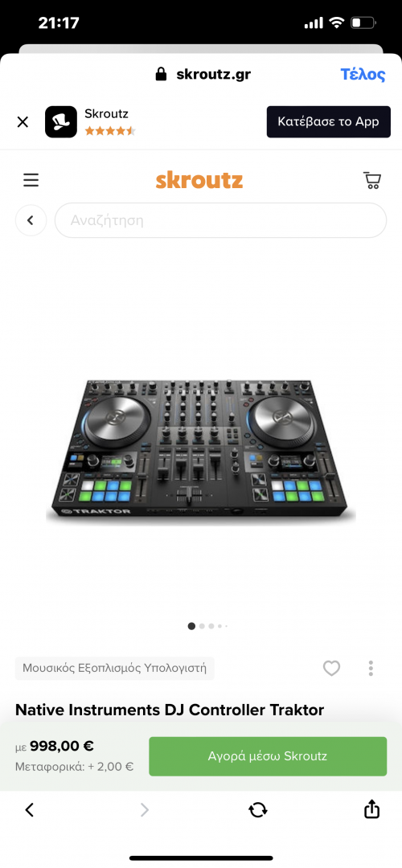This screenshot has width=402, height=868.
Task: Open the Traktor controller product image
Action: click(x=200, y=450)
